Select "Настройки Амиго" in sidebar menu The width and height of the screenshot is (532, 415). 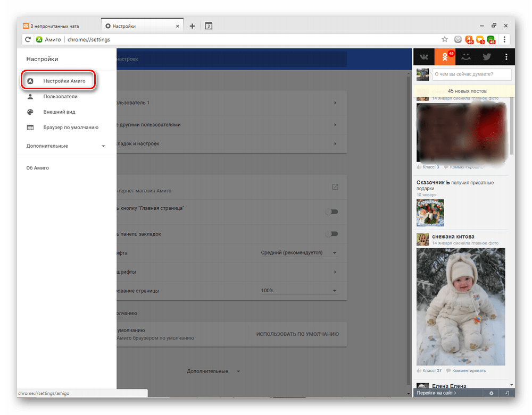(64, 81)
